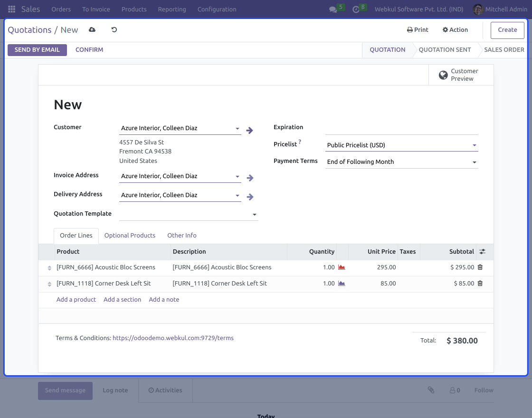Open the Action menu
This screenshot has width=532, height=418.
pyautogui.click(x=455, y=30)
